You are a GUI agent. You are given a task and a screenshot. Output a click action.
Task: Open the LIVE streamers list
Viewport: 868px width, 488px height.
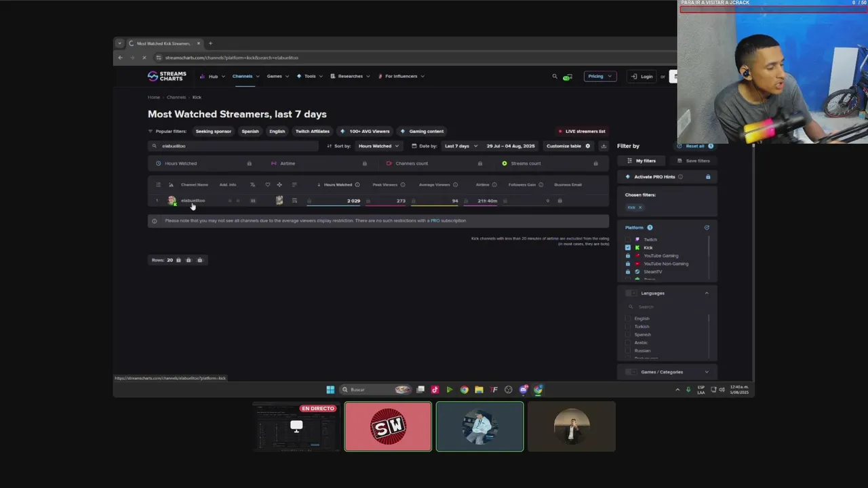pyautogui.click(x=582, y=131)
